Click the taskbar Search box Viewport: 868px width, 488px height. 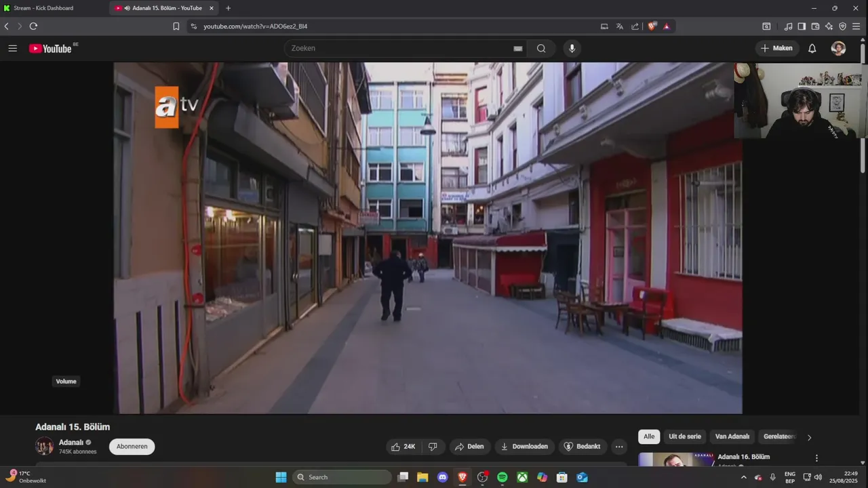(x=342, y=477)
